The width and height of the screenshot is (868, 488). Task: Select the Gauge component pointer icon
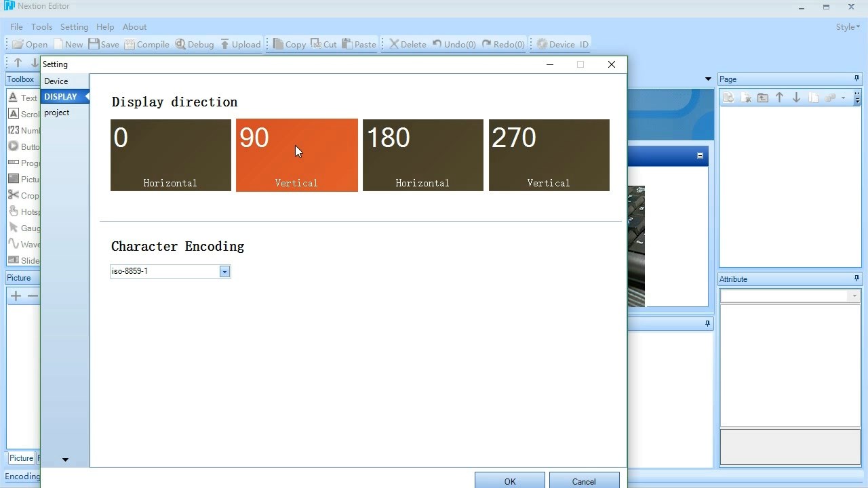pyautogui.click(x=14, y=228)
